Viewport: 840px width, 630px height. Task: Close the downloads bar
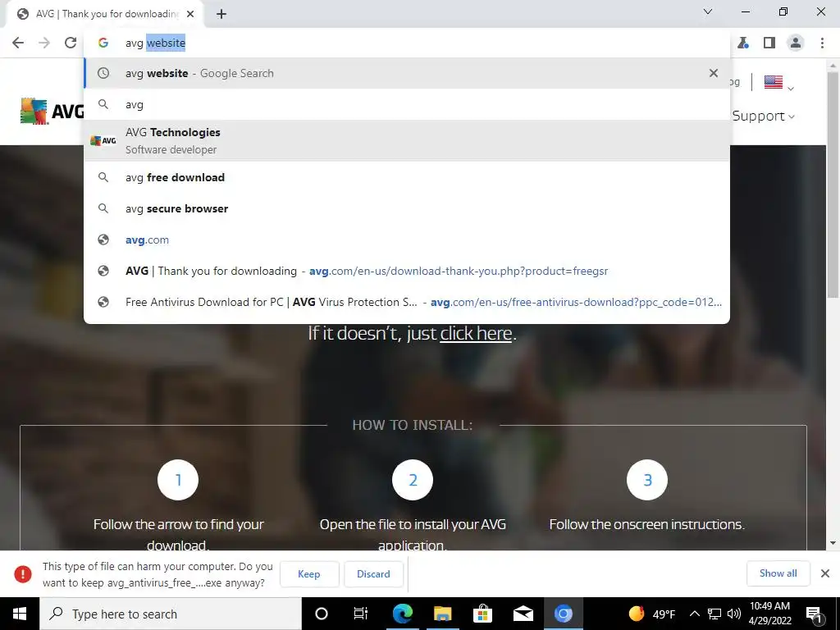click(825, 573)
